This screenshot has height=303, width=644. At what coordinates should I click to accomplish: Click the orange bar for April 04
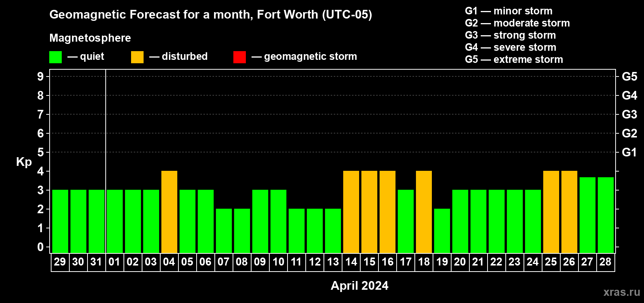(x=169, y=212)
